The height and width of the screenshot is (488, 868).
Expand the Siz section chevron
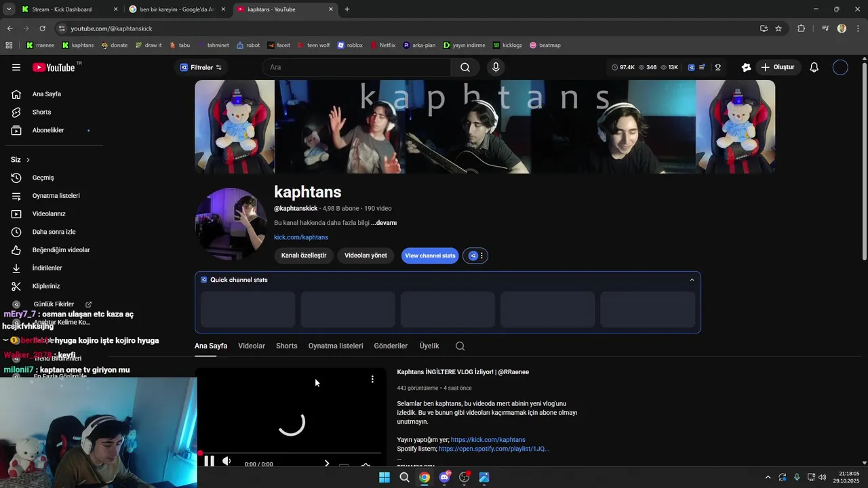coord(28,160)
